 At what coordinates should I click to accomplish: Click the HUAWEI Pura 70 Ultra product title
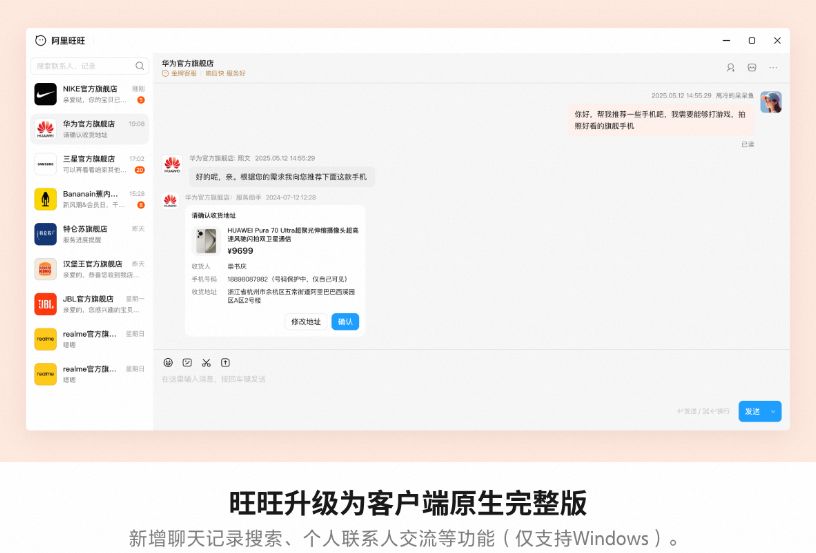(x=293, y=234)
